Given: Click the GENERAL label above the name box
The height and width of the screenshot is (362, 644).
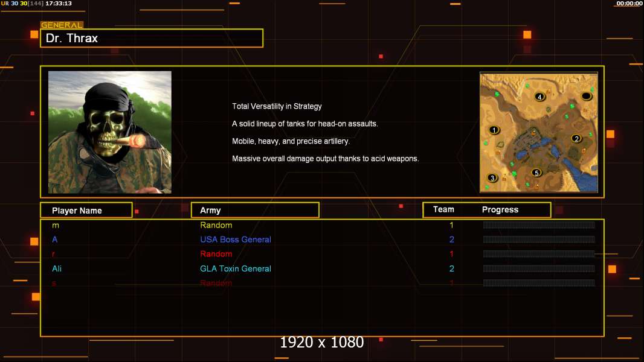Looking at the screenshot, I should point(62,25).
